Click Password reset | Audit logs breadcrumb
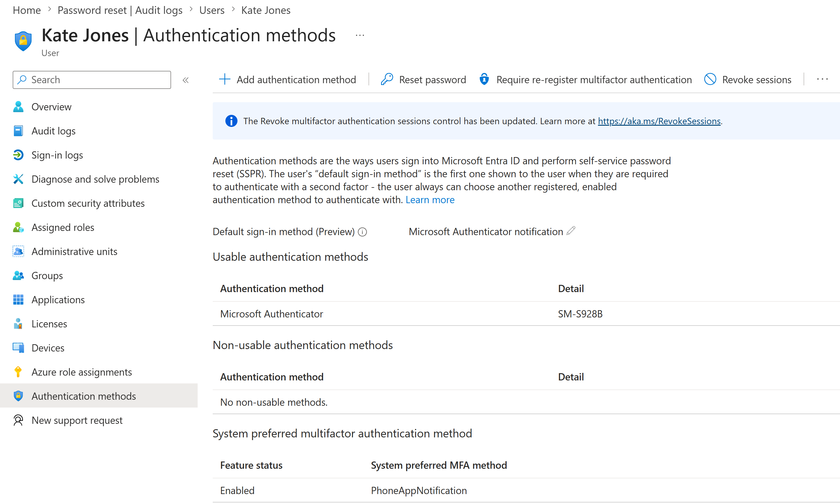 point(120,10)
